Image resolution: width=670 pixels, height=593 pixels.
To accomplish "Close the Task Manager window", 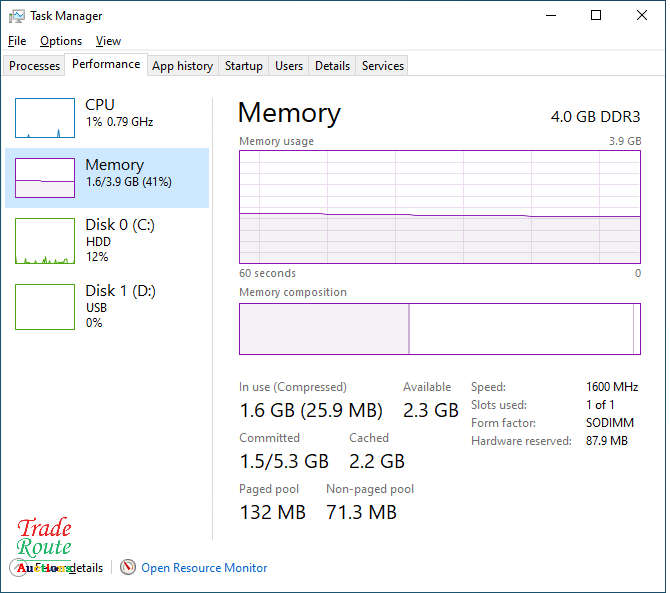I will pyautogui.click(x=641, y=15).
